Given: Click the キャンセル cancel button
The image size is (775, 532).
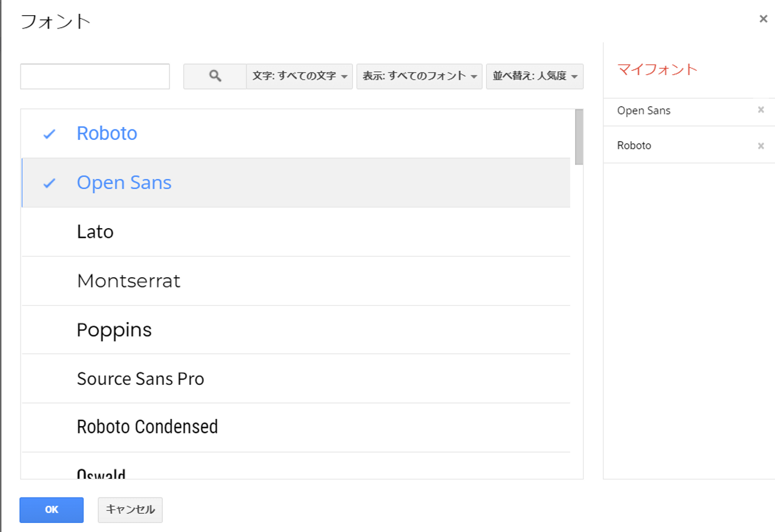Looking at the screenshot, I should click(130, 510).
